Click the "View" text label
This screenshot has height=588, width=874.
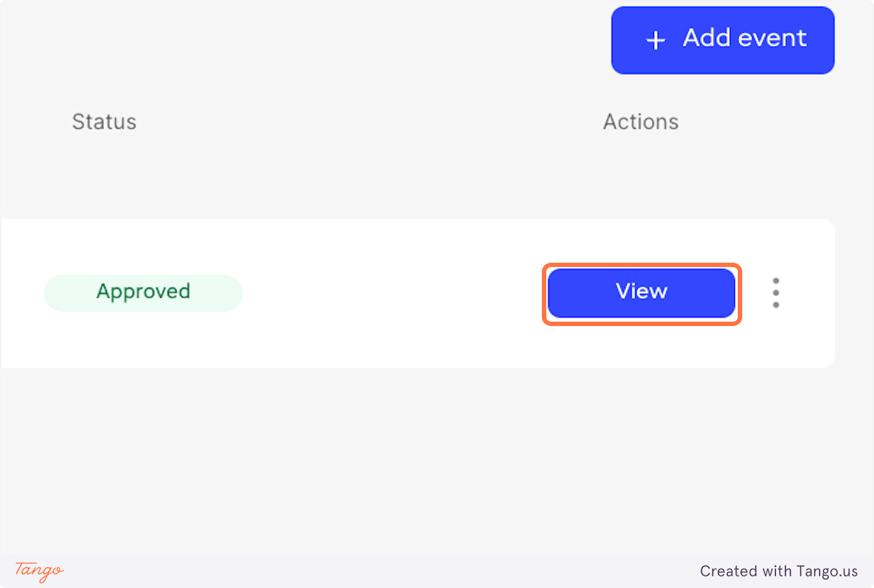tap(642, 292)
